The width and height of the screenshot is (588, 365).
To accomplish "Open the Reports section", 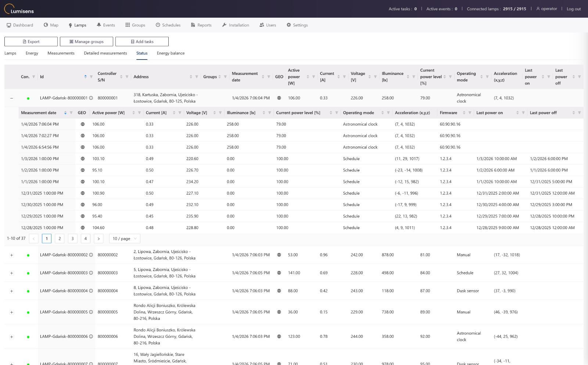I will [201, 25].
